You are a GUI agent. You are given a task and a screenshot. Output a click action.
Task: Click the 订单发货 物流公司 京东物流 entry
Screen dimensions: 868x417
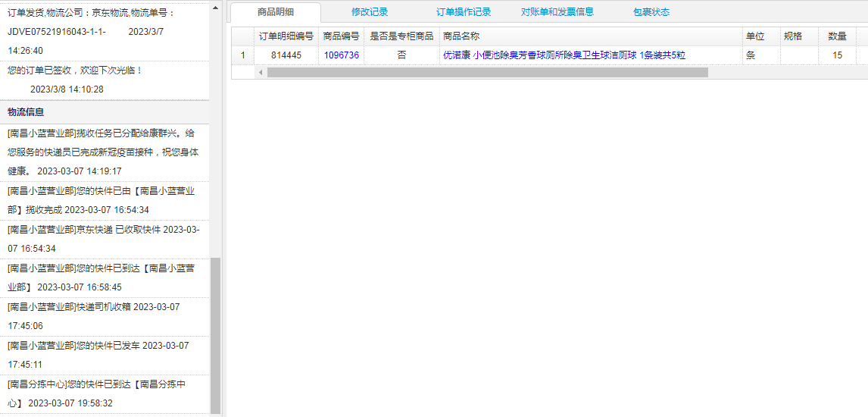[x=105, y=32]
